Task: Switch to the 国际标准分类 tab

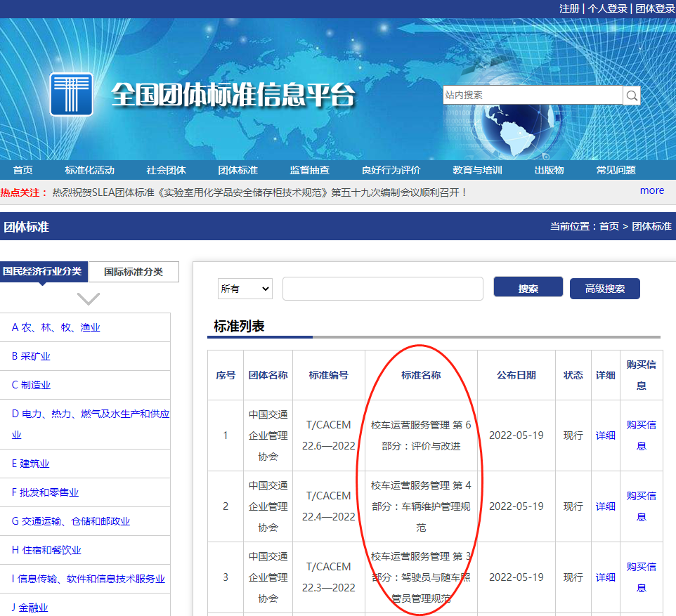Action: [135, 272]
